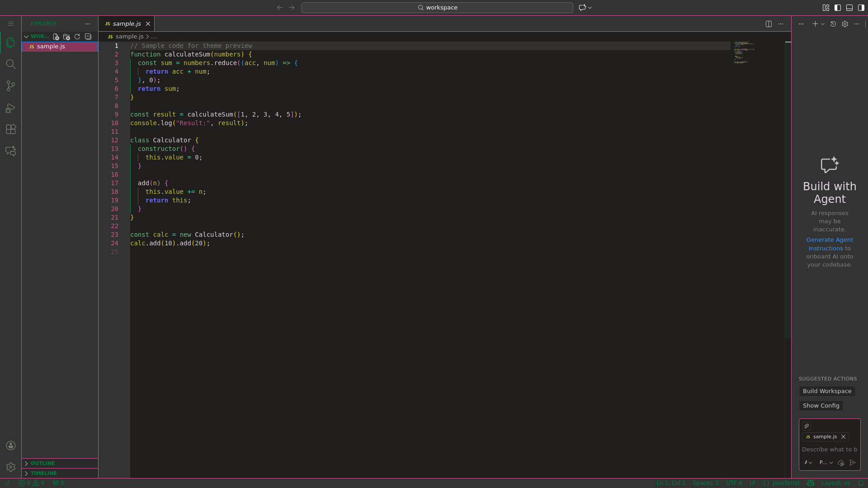Create a new file in the Explorer

pyautogui.click(x=56, y=37)
